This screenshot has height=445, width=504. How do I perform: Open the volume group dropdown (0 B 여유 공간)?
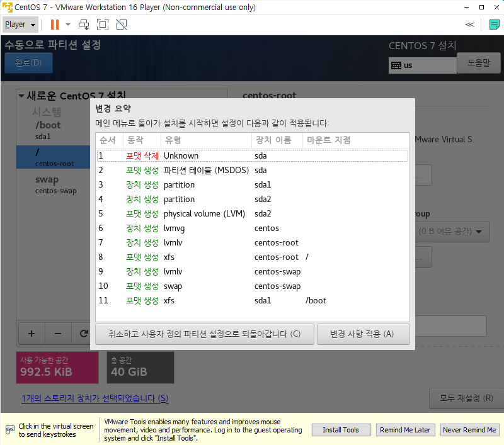(x=452, y=232)
